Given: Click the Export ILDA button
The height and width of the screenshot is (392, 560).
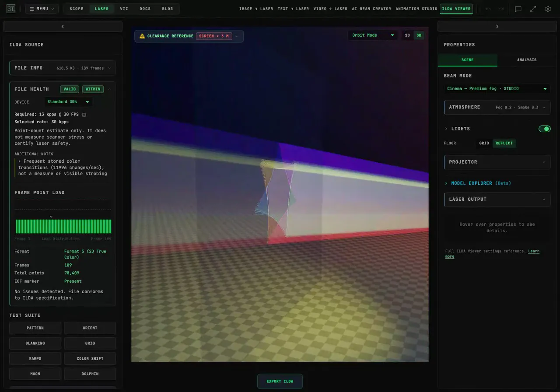Looking at the screenshot, I should (x=280, y=381).
